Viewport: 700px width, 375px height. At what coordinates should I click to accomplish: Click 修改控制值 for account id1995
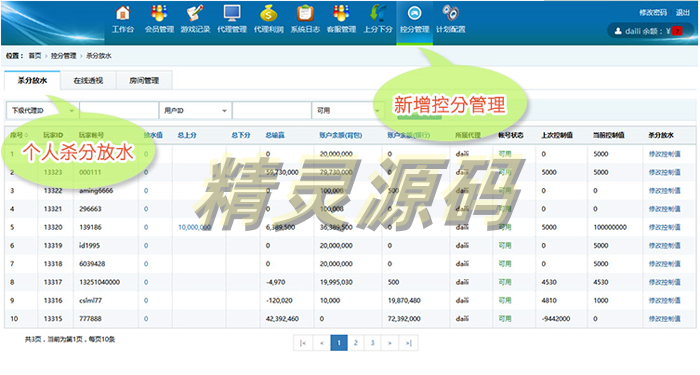pyautogui.click(x=664, y=246)
